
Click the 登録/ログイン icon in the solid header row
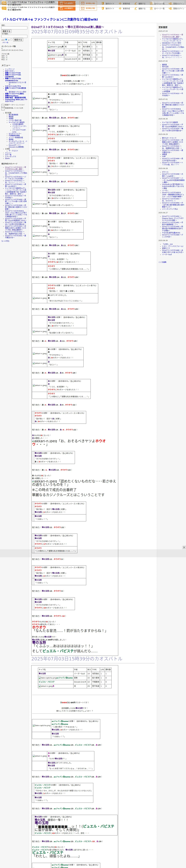(x=170, y=8)
